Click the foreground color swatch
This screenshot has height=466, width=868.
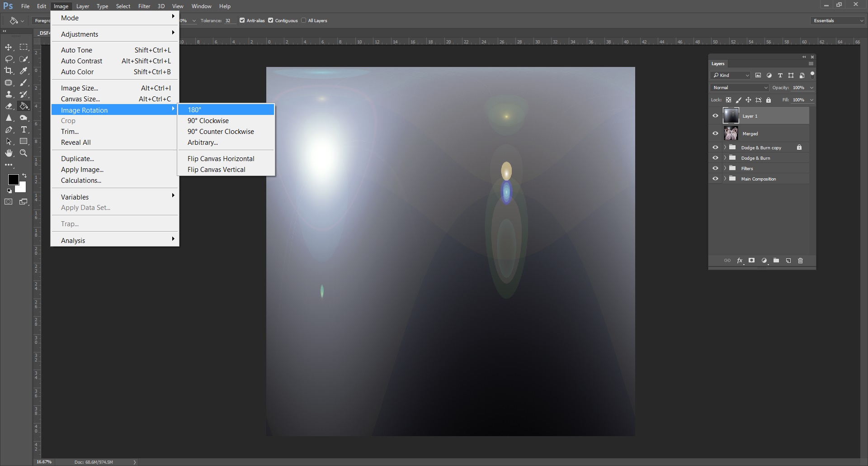[x=13, y=180]
